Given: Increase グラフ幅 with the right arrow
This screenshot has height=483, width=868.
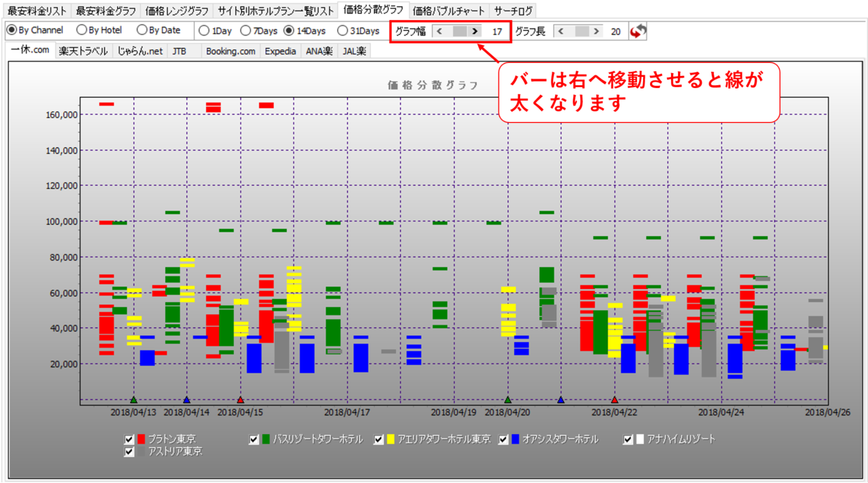Looking at the screenshot, I should pyautogui.click(x=475, y=31).
